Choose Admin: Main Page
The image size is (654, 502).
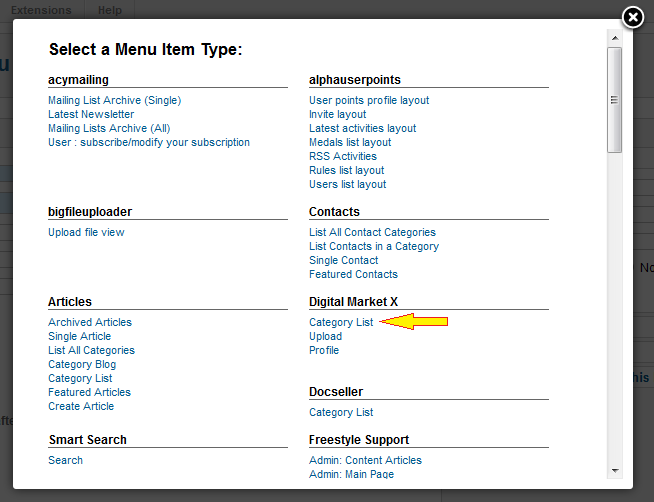click(352, 474)
